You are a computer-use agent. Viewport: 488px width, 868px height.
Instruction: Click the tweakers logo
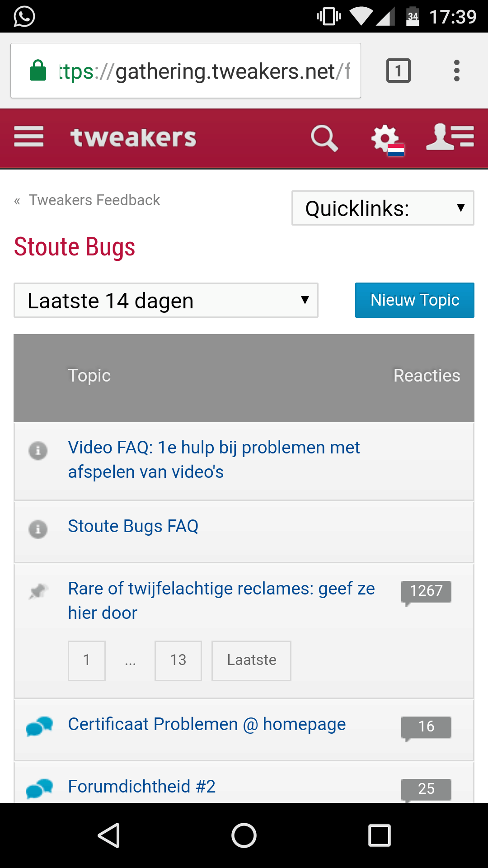coord(133,137)
